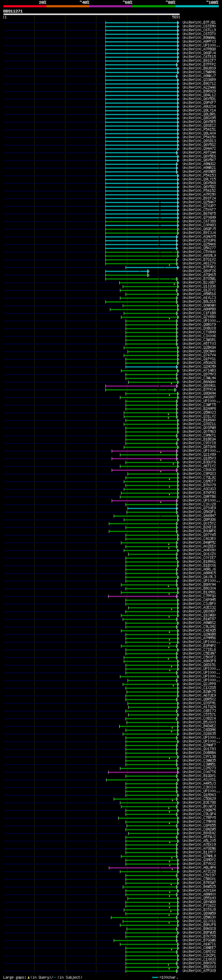Select label UniRef100_Q9FKF7

click(199, 103)
